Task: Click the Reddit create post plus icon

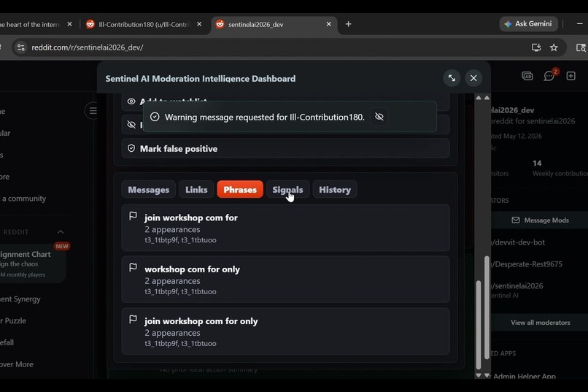Action: coord(570,76)
